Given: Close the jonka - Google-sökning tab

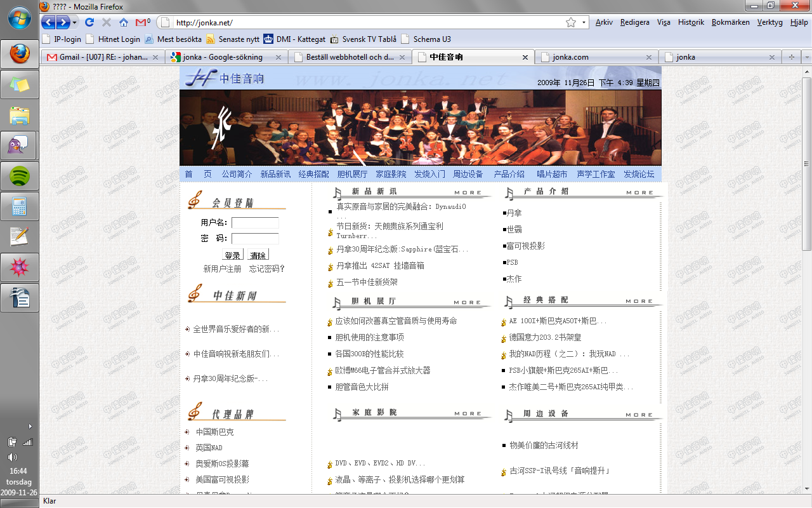Looking at the screenshot, I should click(x=279, y=57).
